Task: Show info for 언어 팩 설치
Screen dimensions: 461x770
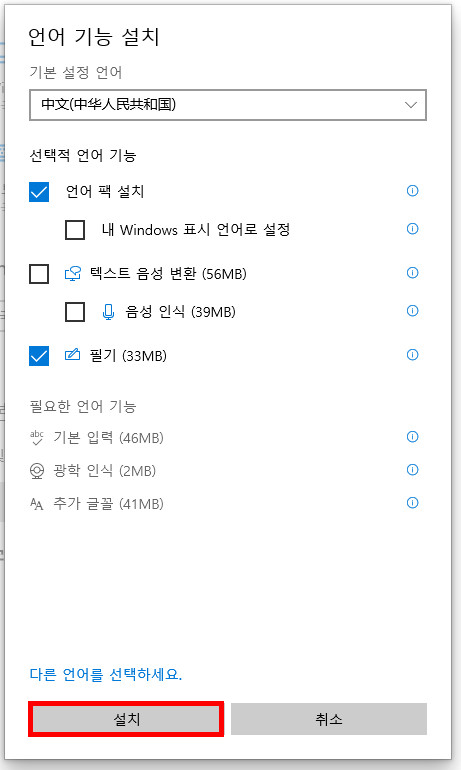Action: (x=412, y=191)
